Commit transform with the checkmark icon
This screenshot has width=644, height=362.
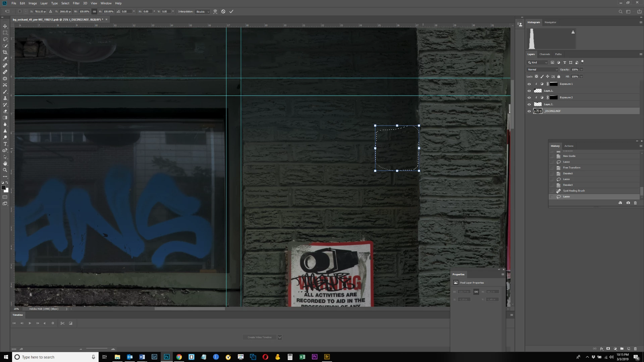231,11
